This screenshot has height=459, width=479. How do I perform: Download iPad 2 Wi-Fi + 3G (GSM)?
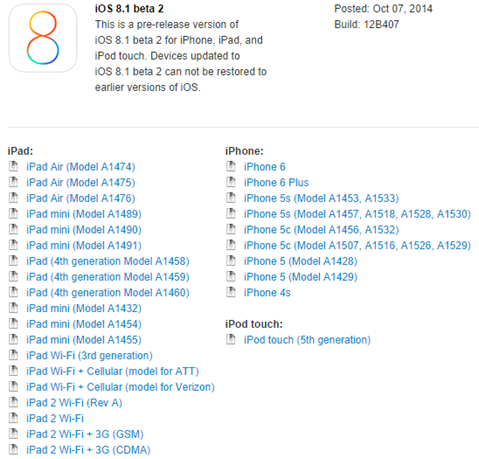click(x=85, y=434)
